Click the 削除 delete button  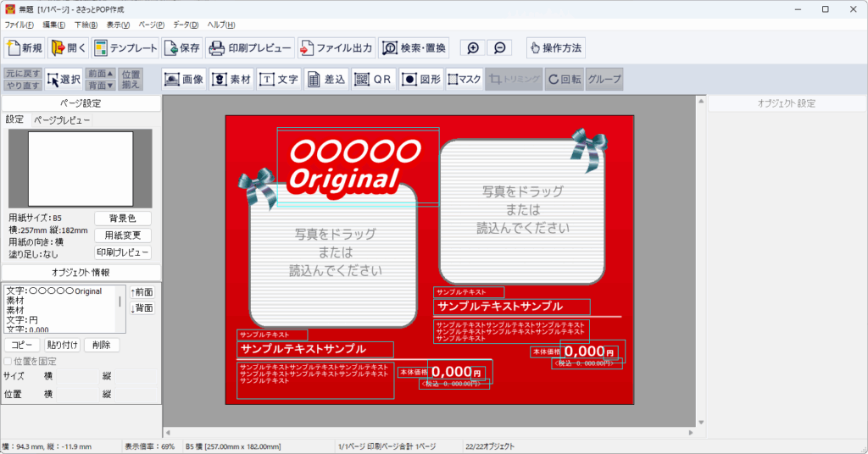[x=102, y=345]
